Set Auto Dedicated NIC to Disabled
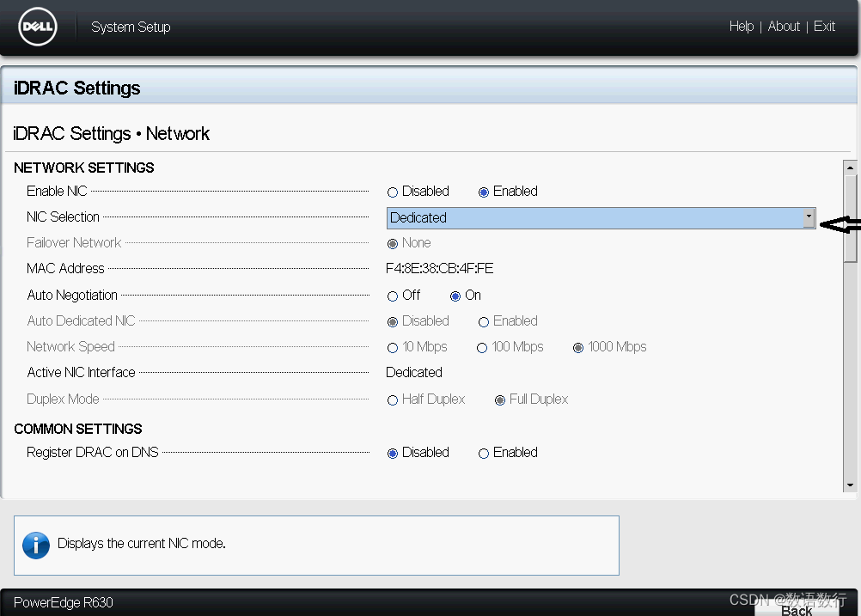 pos(392,322)
